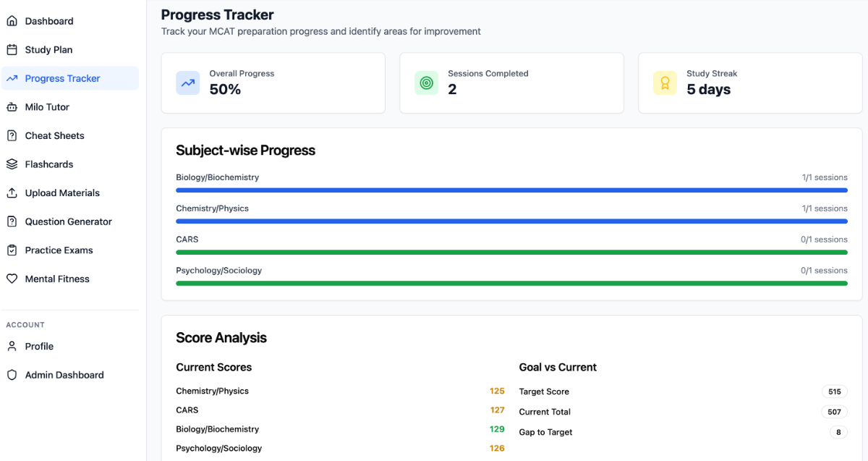Image resolution: width=868 pixels, height=461 pixels.
Task: Click the Target Score 515 badge
Action: (x=834, y=392)
